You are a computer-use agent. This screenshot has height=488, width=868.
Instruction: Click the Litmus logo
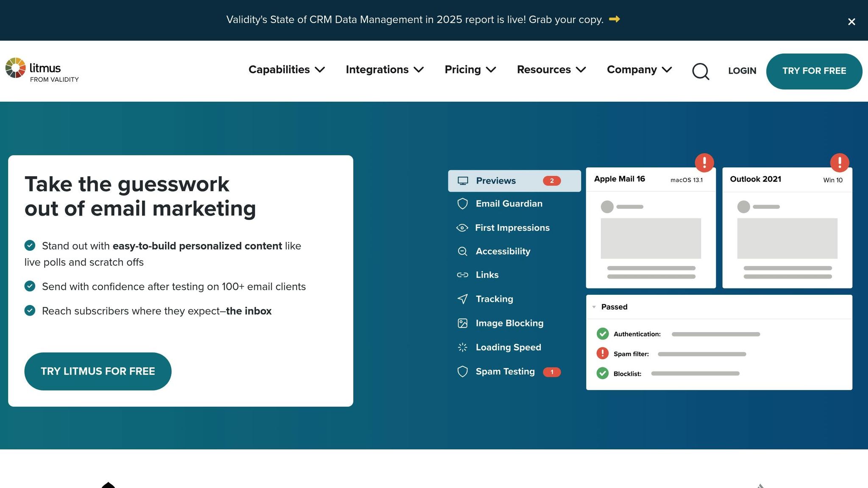coord(42,70)
